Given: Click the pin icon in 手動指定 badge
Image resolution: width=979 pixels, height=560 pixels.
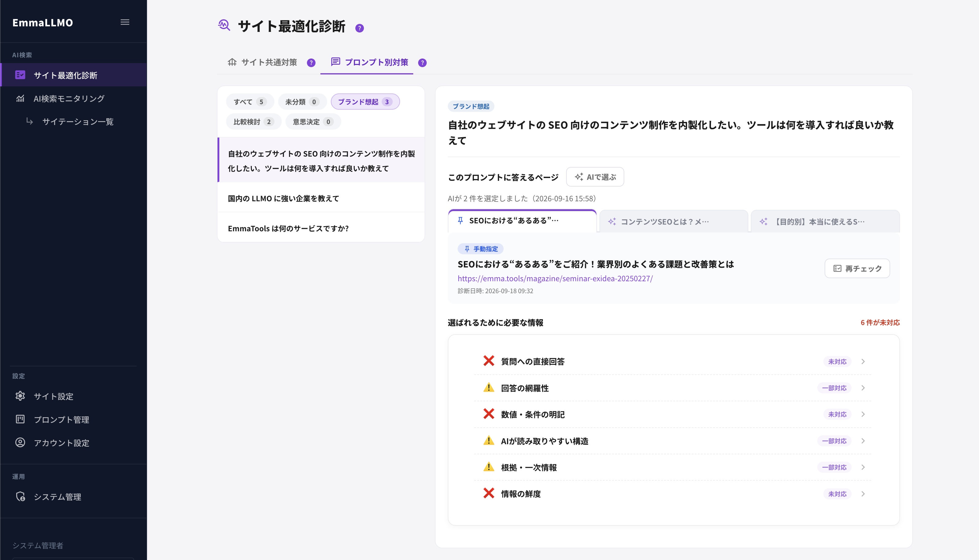Looking at the screenshot, I should click(467, 249).
